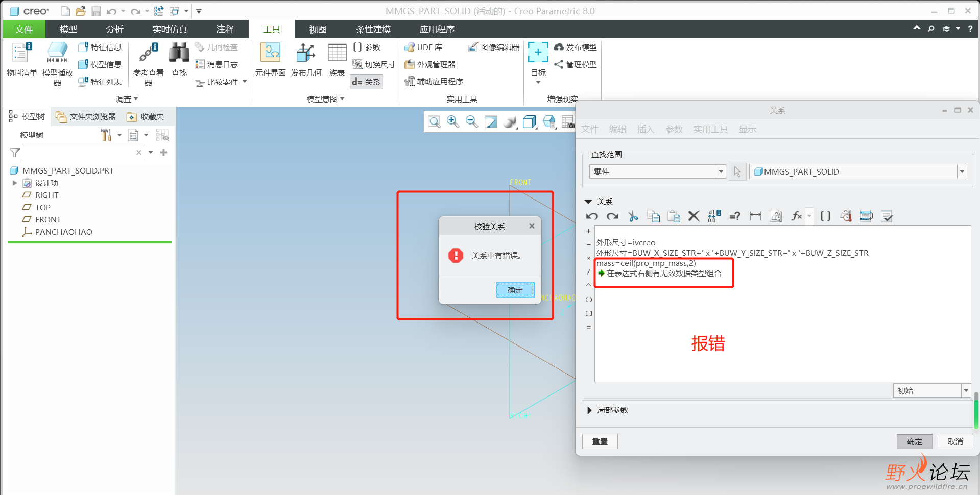Expand the 调查 ribbon group

(127, 99)
